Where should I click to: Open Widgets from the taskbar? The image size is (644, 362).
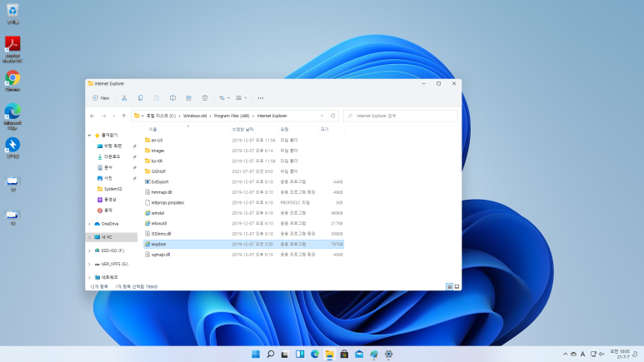300,355
